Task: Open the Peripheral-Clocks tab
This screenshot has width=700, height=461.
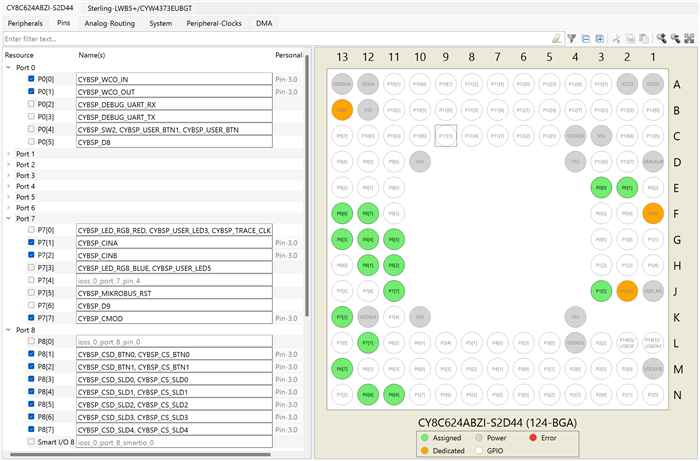Action: [215, 22]
